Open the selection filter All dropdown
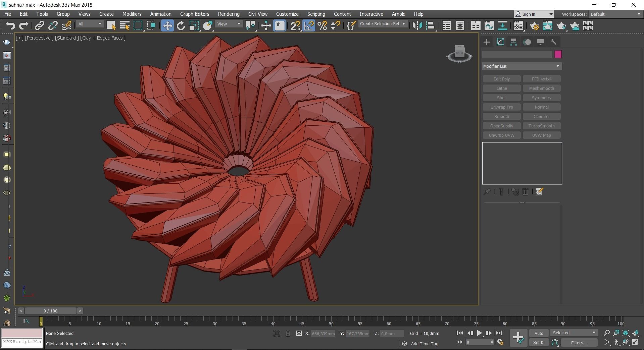 (90, 24)
